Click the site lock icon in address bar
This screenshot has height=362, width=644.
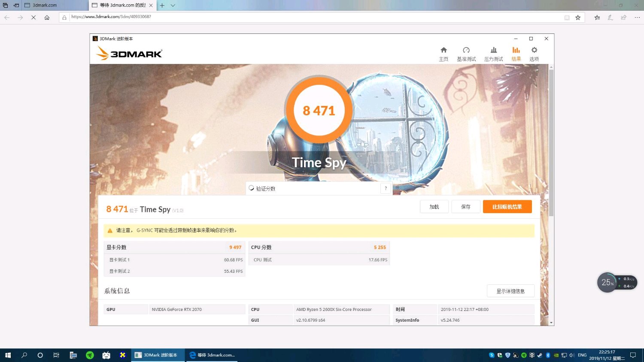pyautogui.click(x=64, y=18)
